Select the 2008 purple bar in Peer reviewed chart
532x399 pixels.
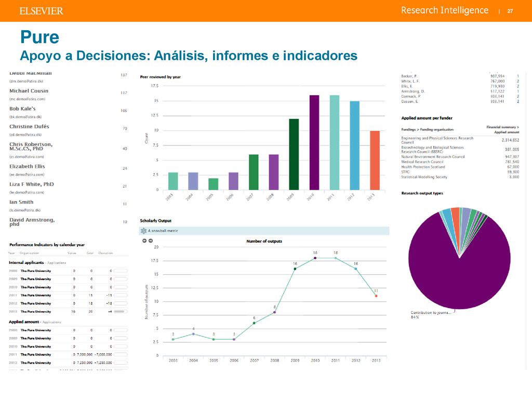(x=274, y=172)
